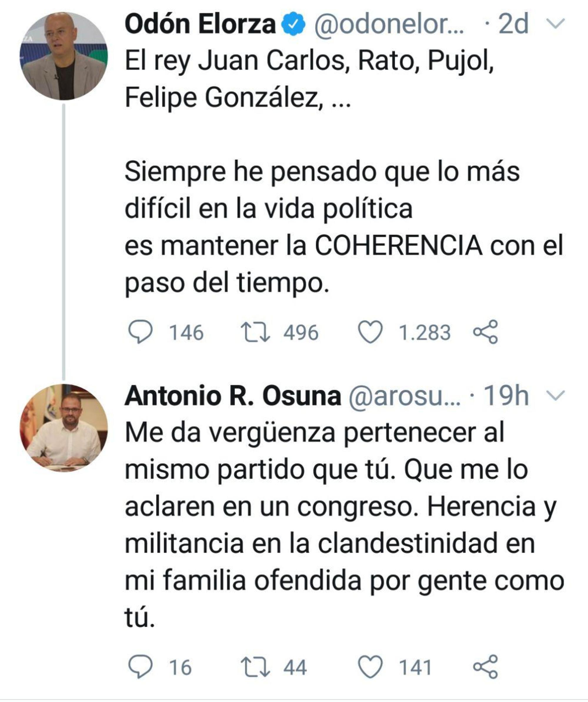Viewport: 588px width, 702px height.
Task: Open the @odonelor... handle link
Action: point(388,24)
